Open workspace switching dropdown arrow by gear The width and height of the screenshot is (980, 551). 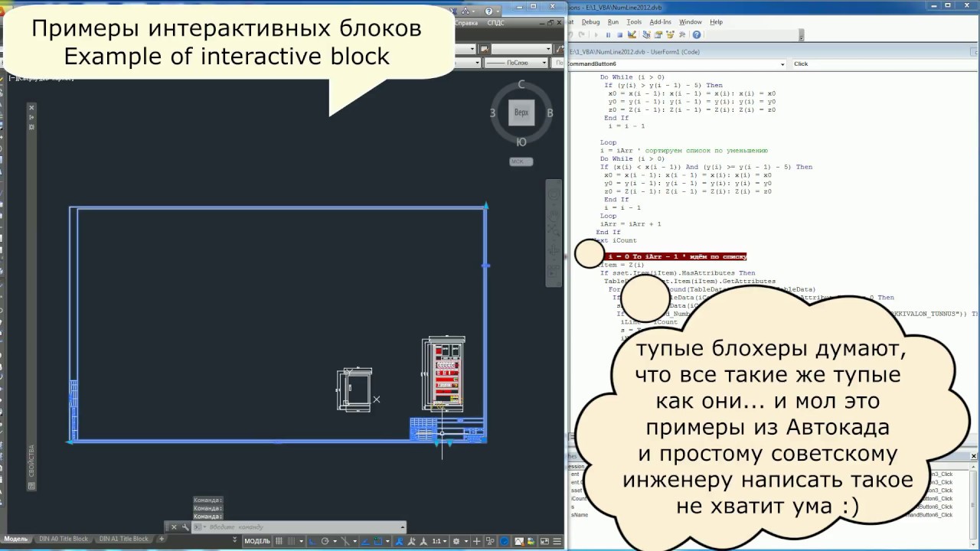pyautogui.click(x=466, y=541)
